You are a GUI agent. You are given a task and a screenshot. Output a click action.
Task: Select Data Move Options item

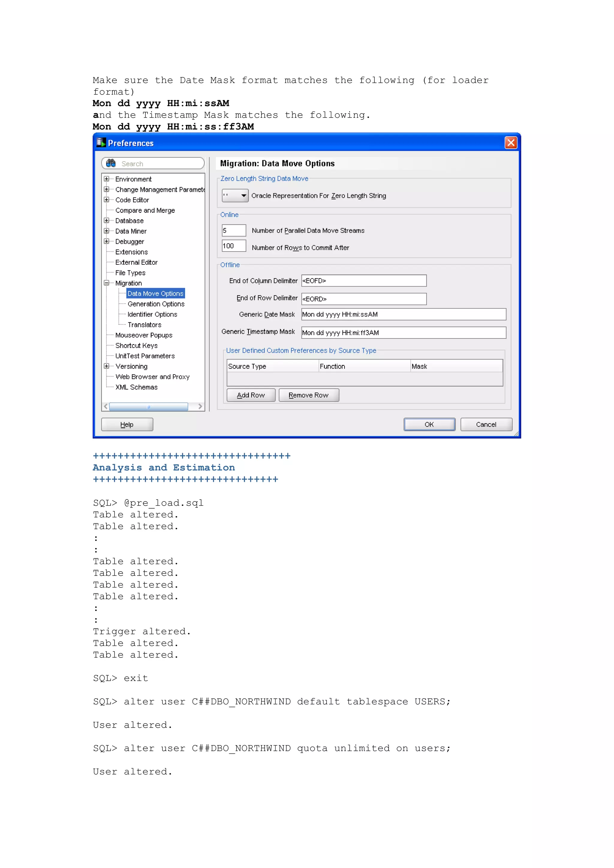click(155, 293)
